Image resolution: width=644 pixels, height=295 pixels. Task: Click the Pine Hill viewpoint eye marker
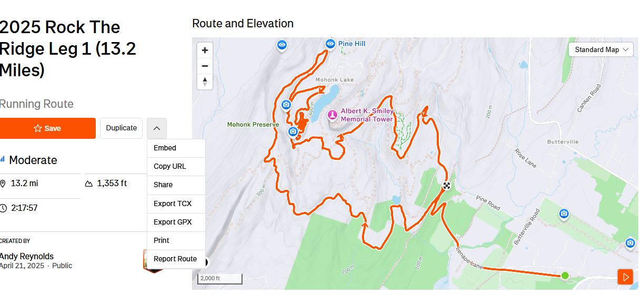(x=330, y=44)
